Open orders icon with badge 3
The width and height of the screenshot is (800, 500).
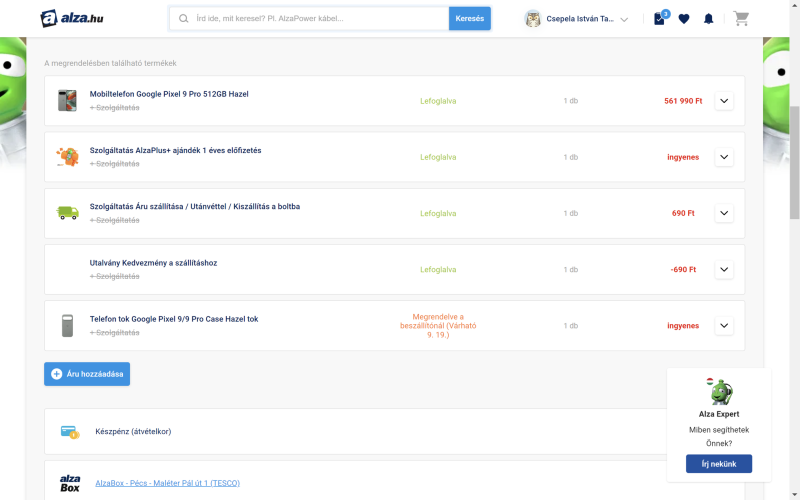(x=661, y=18)
